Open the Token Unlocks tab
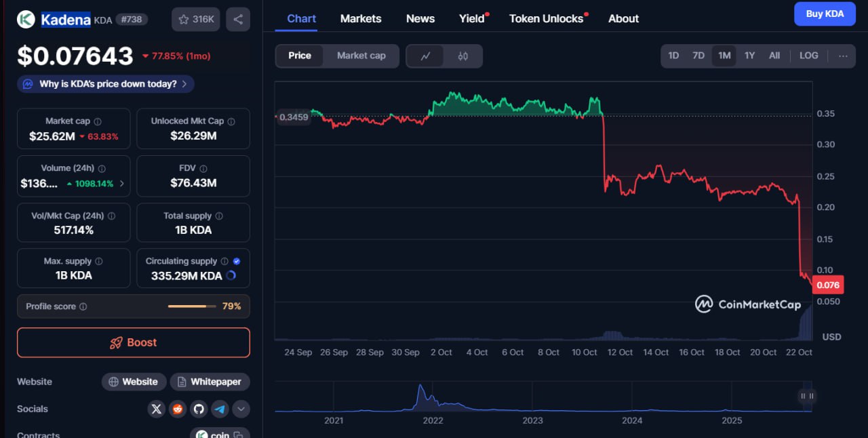The image size is (868, 438). [x=547, y=18]
